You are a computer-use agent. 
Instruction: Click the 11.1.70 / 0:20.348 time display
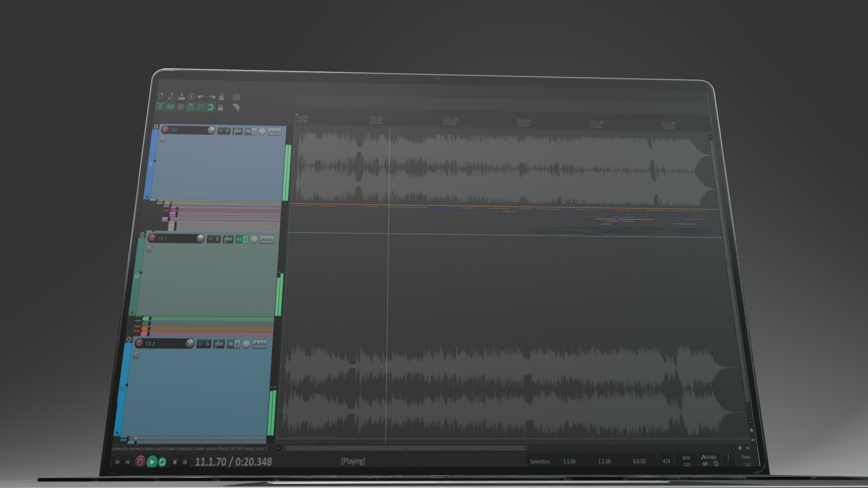(233, 462)
